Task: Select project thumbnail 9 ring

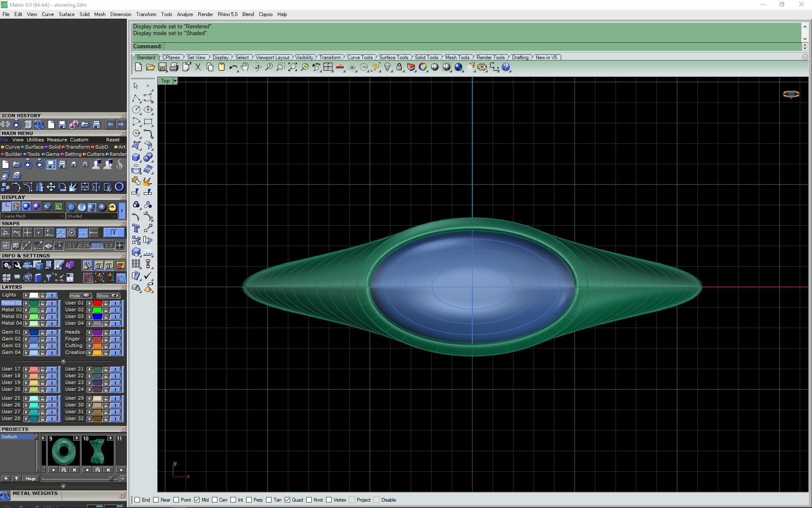Action: pyautogui.click(x=64, y=452)
